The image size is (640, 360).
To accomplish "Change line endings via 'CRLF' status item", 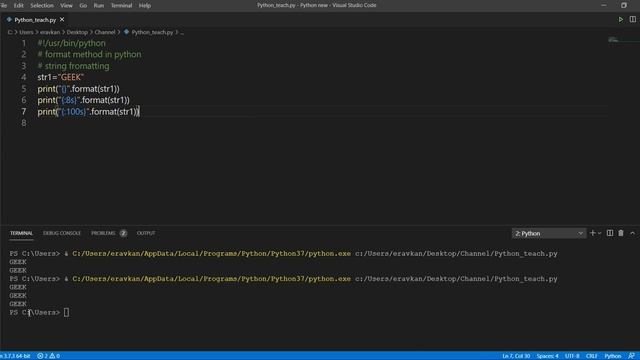I will 591,356.
